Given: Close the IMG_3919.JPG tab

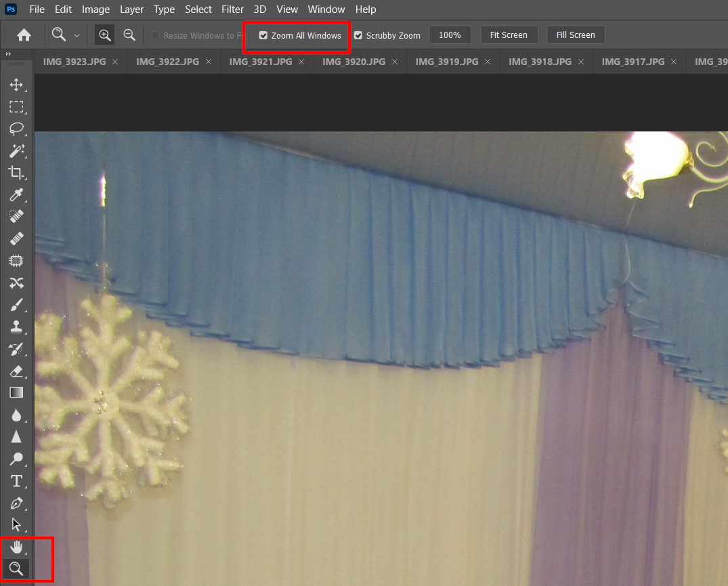Looking at the screenshot, I should click(488, 62).
